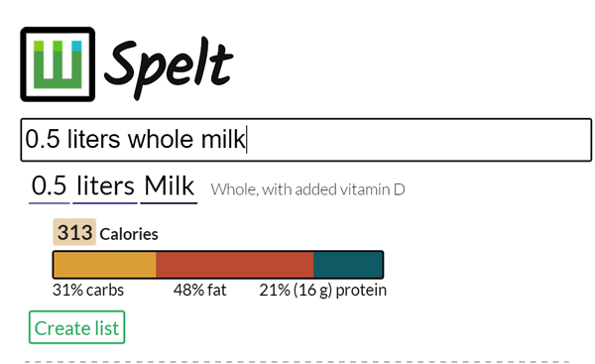Open the underlined liters unit token
The height and width of the screenshot is (364, 595).
click(105, 186)
